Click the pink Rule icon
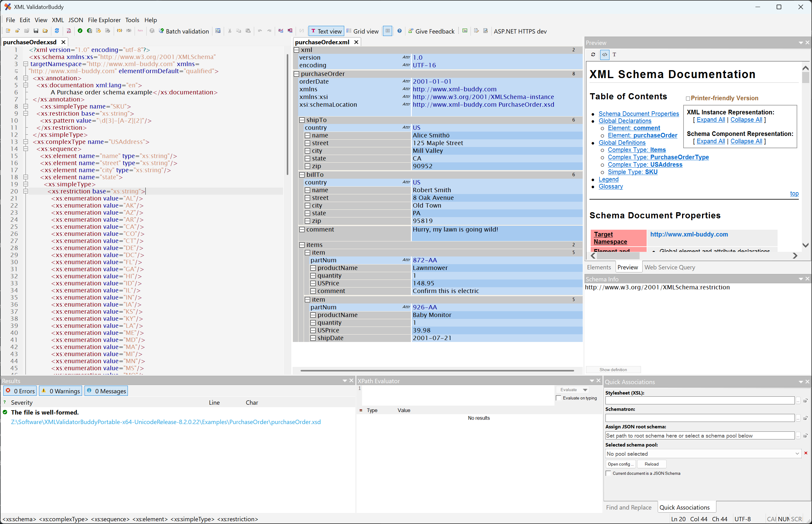Image resolution: width=812 pixels, height=524 pixels. coord(140,31)
